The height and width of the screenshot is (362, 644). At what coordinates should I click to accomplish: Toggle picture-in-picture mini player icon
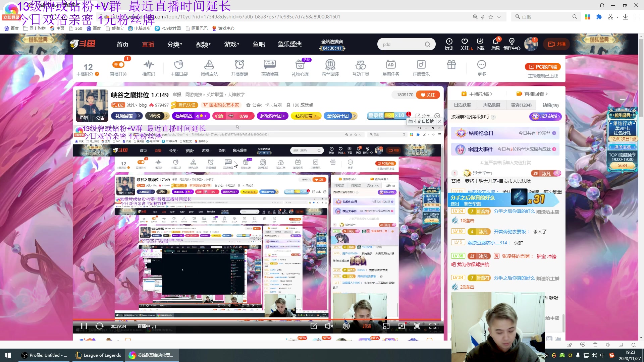(x=386, y=326)
